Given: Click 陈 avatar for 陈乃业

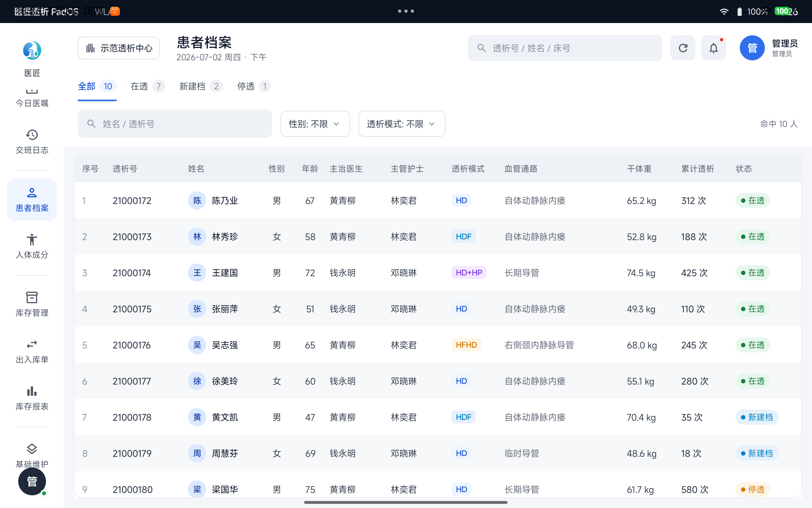Looking at the screenshot, I should (x=197, y=200).
